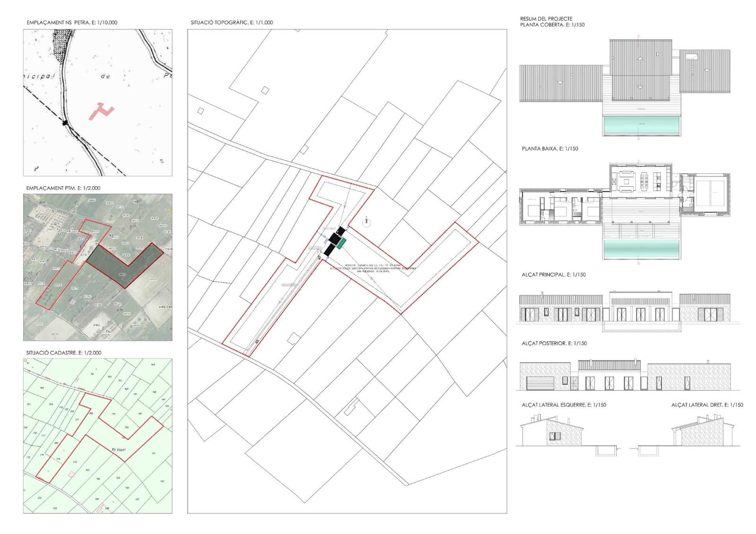Click the black building footprint on situation map
756x534 pixels.
click(334, 240)
